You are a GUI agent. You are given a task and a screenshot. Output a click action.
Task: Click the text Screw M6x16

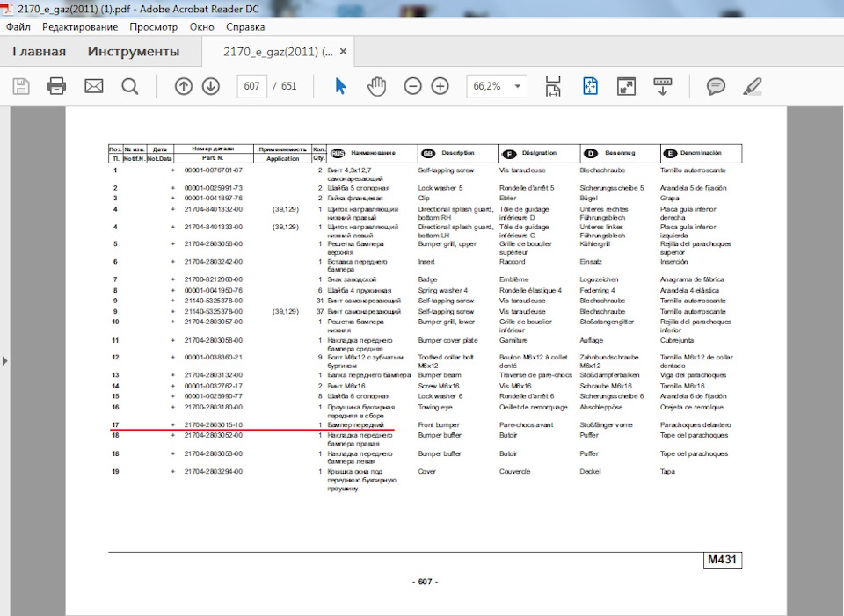[439, 386]
